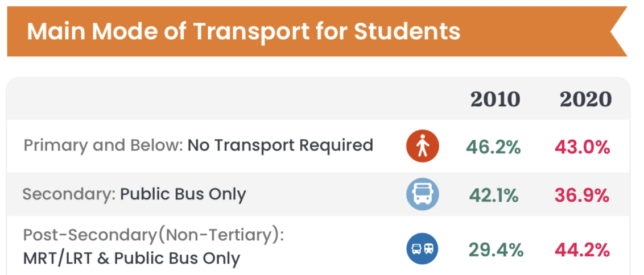Click the 44.2% value in red
The image size is (644, 275).
[x=582, y=249]
